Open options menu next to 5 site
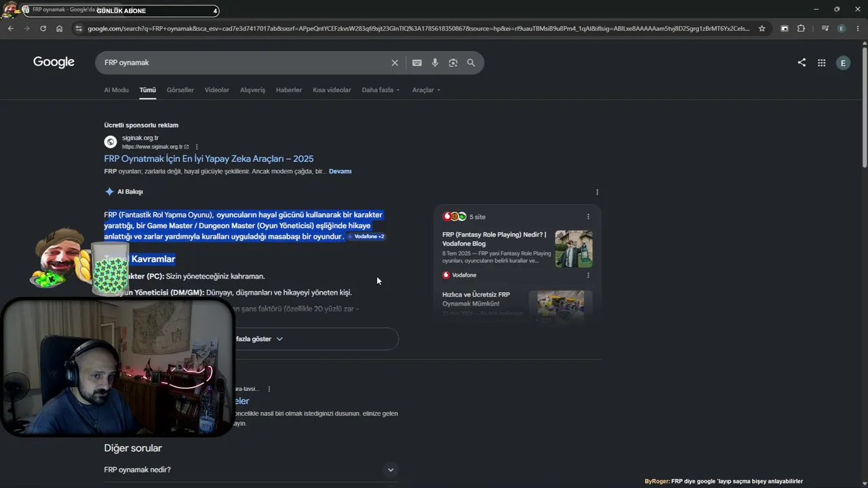Viewport: 868px width, 488px height. point(588,217)
